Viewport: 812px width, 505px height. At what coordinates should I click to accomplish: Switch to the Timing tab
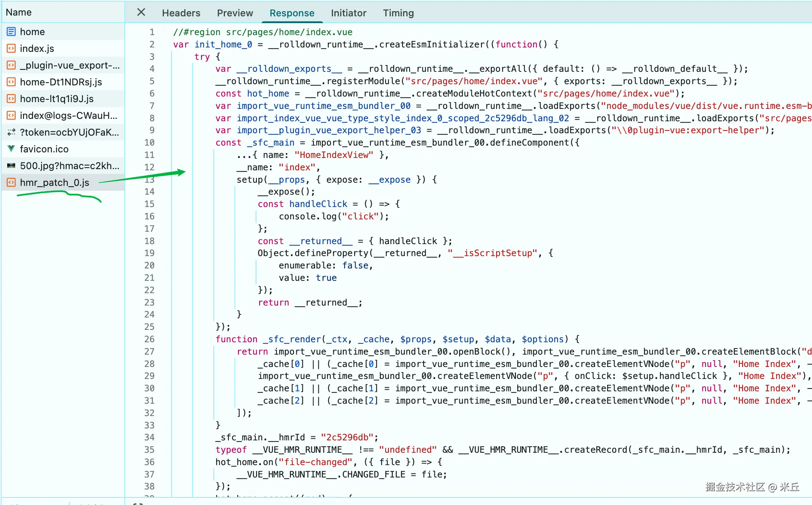398,13
